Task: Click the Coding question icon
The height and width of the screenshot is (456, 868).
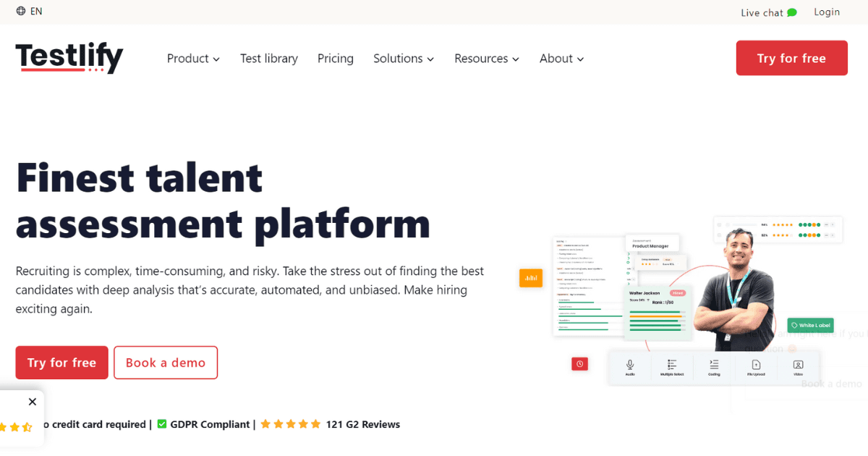Action: pyautogui.click(x=714, y=365)
